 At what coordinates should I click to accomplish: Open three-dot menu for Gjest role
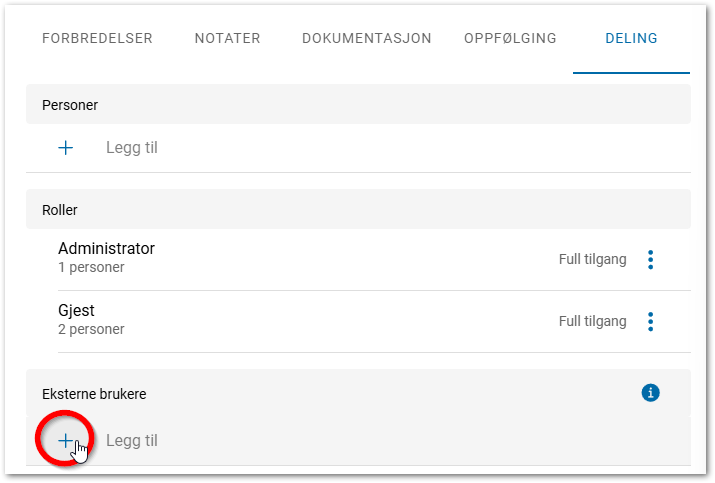[x=651, y=322]
